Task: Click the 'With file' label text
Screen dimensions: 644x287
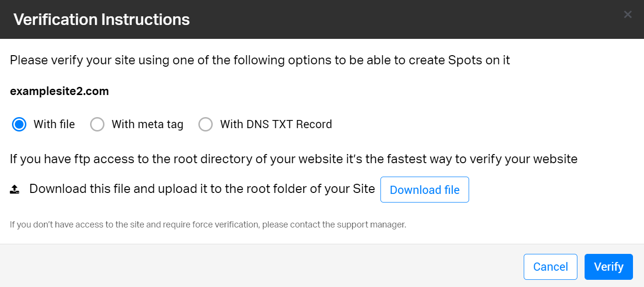Action: click(54, 124)
